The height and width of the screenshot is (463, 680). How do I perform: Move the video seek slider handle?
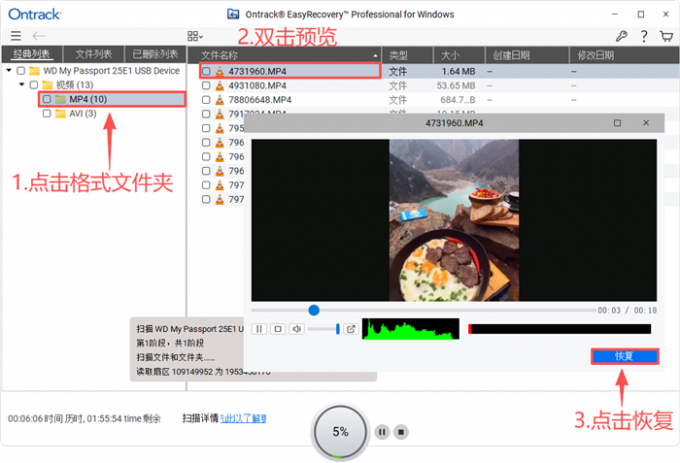point(314,310)
